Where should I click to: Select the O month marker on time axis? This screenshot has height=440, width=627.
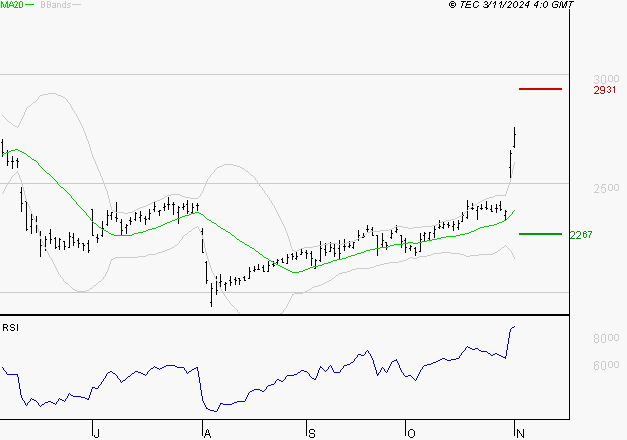(x=410, y=432)
